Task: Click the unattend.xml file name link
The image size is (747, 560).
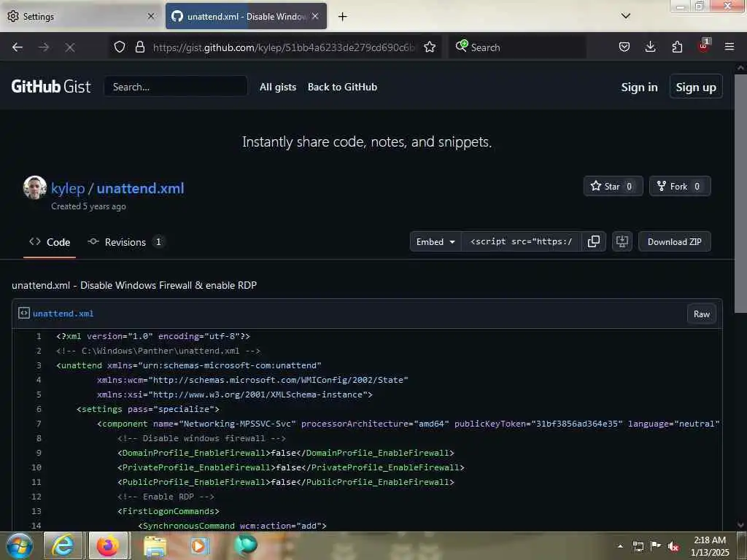Action: pos(63,314)
